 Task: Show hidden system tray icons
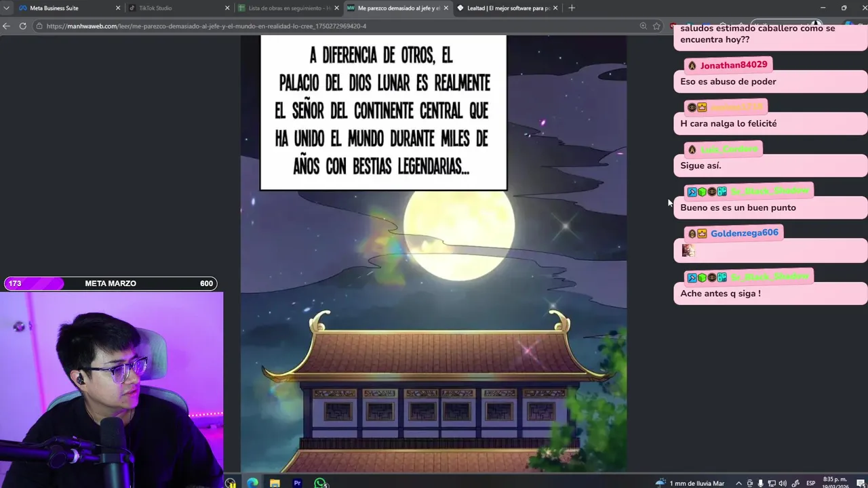pyautogui.click(x=738, y=483)
